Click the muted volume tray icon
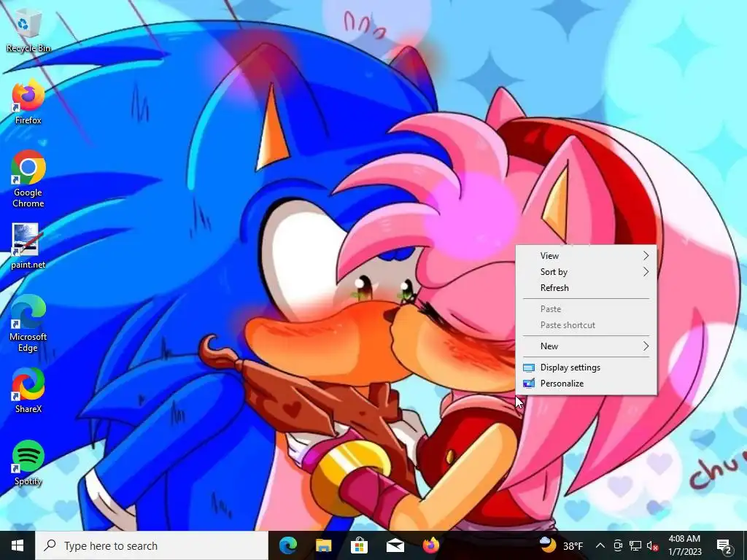Image resolution: width=747 pixels, height=560 pixels. click(652, 545)
